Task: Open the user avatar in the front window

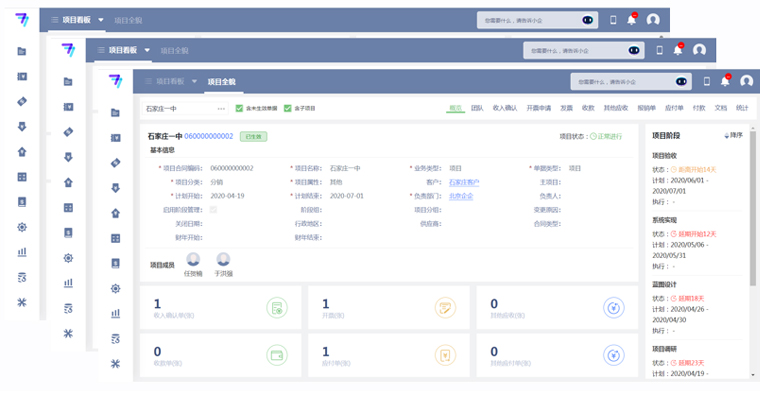Action: click(x=745, y=82)
